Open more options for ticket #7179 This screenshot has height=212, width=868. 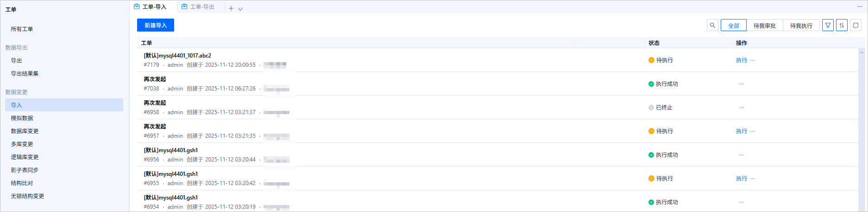753,60
